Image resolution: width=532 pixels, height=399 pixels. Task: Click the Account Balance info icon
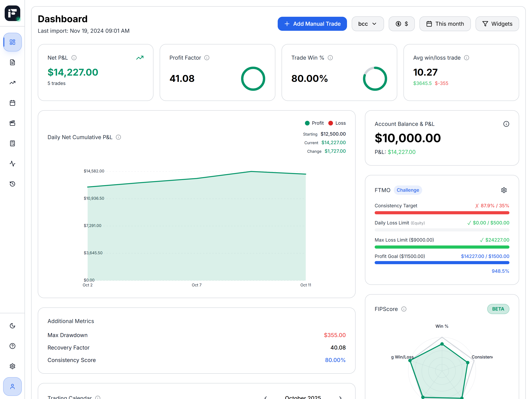point(506,124)
